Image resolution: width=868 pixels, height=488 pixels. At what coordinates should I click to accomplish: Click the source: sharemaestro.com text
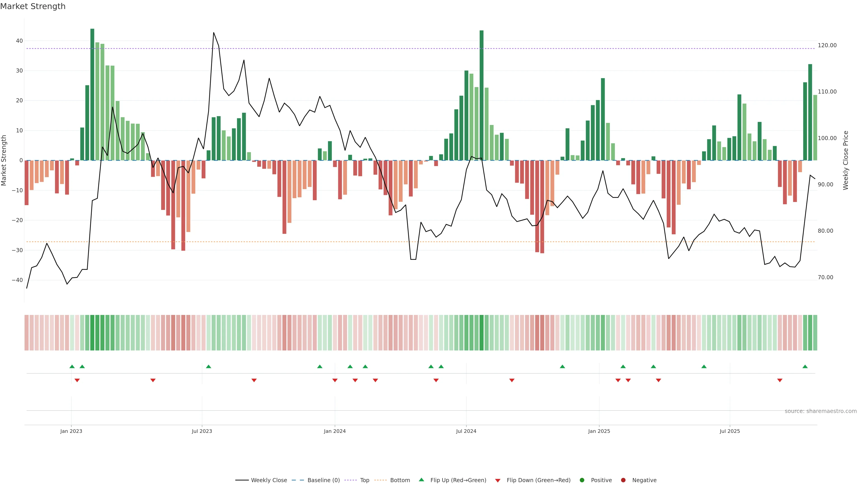pos(821,411)
